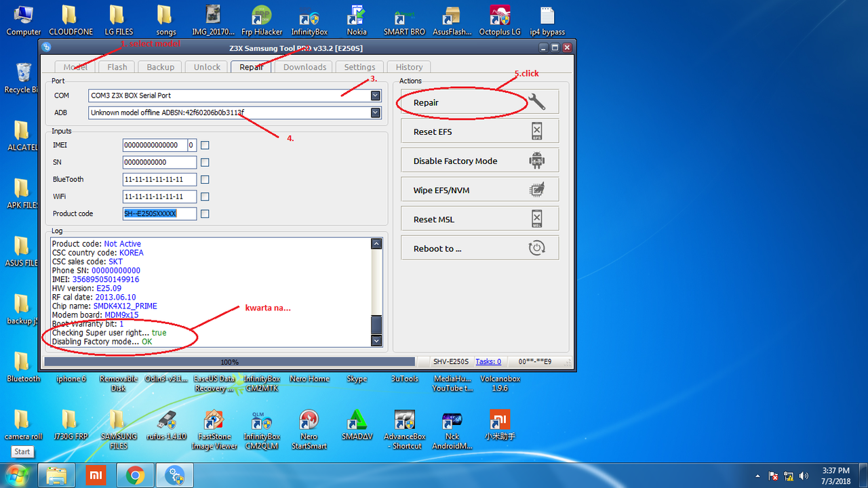Tick the BlueTooth checkbox

tap(205, 180)
